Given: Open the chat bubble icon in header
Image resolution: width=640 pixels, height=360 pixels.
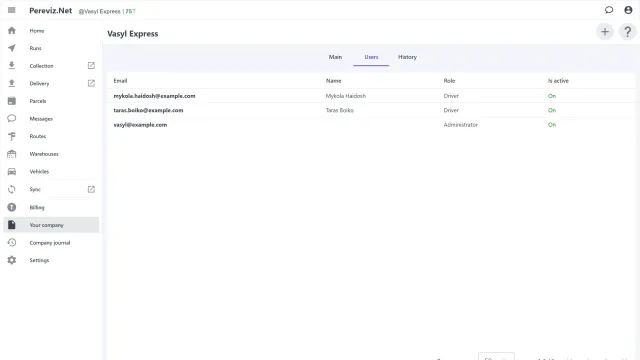Looking at the screenshot, I should click(609, 10).
